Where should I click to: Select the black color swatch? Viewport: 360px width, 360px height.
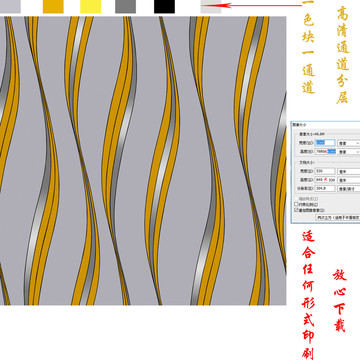164,7
